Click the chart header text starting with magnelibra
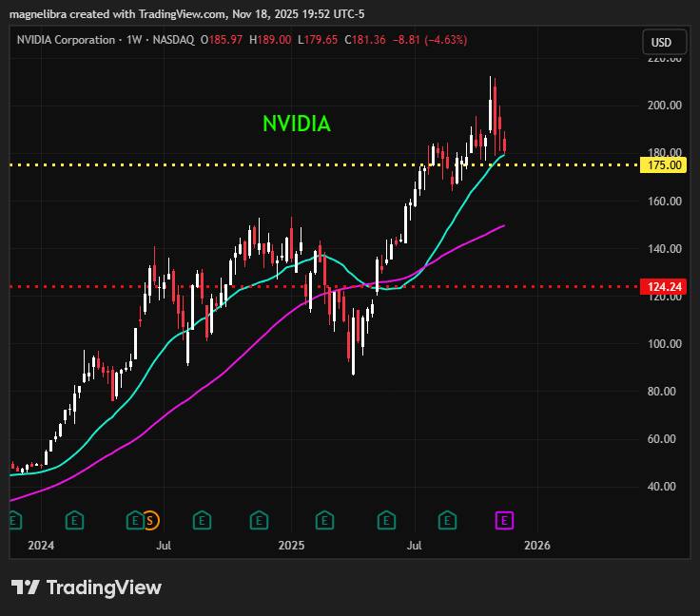 187,14
